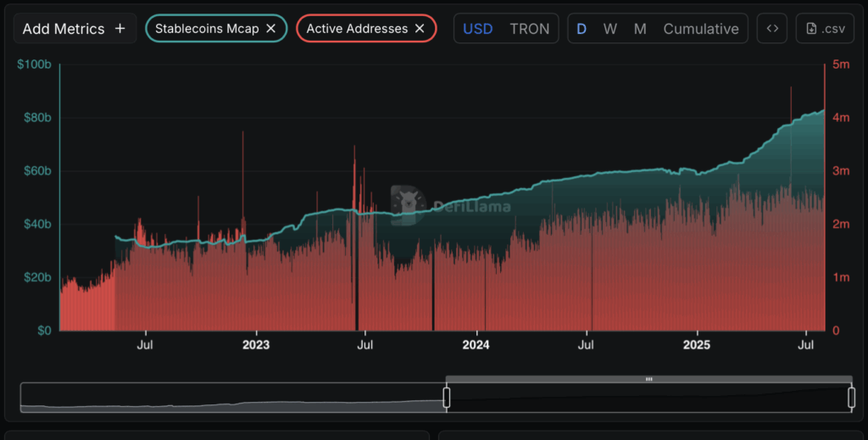Click $0 label on left axis

pos(44,331)
